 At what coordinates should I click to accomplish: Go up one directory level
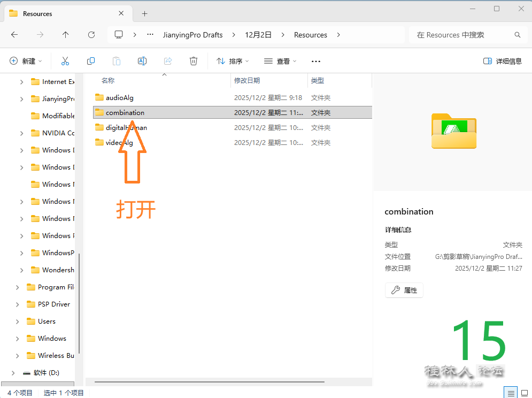(x=65, y=35)
